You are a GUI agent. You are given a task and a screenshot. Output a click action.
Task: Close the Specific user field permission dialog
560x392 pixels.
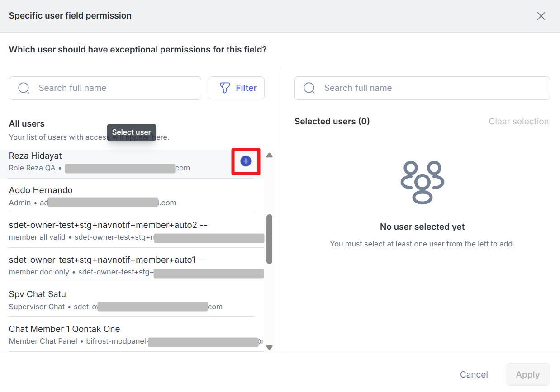click(541, 16)
